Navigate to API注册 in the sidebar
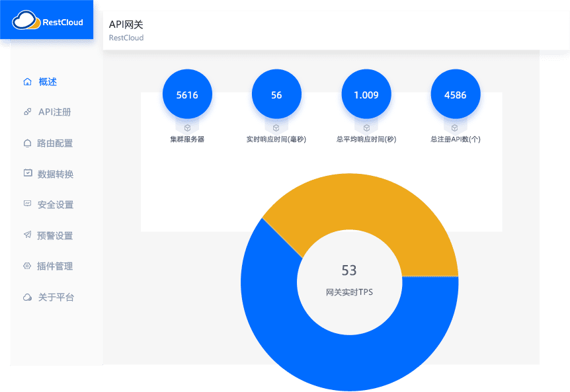This screenshot has height=392, width=570. [x=56, y=112]
